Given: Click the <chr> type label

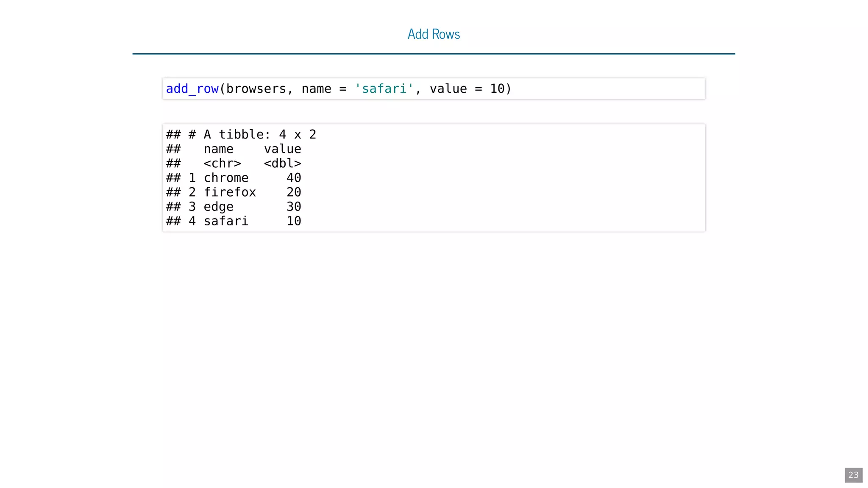Looking at the screenshot, I should pyautogui.click(x=222, y=164).
